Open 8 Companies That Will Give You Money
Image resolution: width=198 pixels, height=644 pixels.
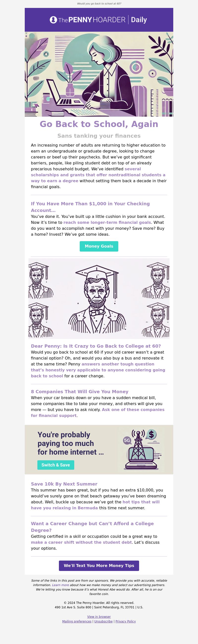(80, 391)
